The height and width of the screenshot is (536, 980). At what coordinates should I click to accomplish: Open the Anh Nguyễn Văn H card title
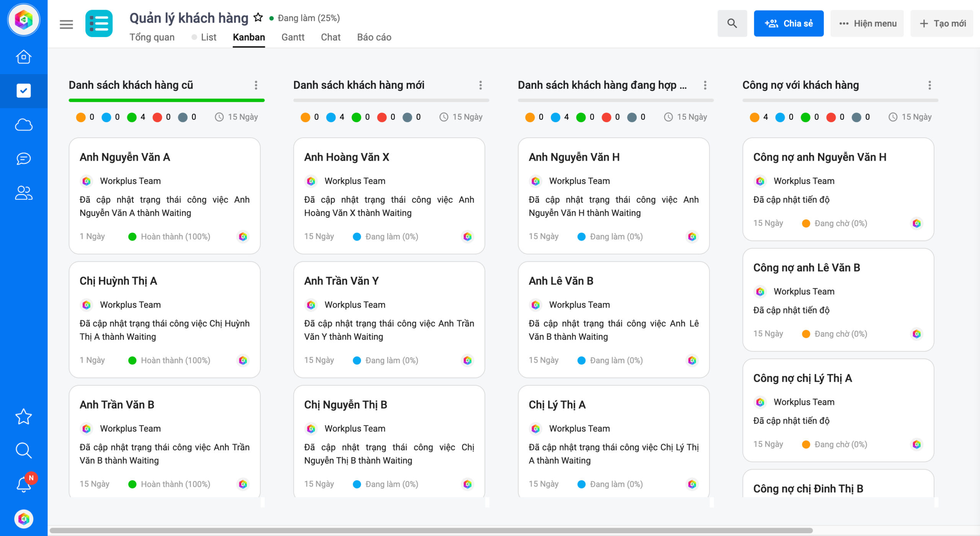574,157
